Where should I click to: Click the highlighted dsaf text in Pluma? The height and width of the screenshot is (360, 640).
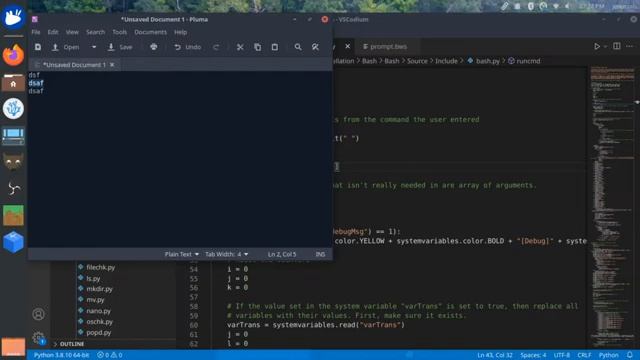[36, 83]
